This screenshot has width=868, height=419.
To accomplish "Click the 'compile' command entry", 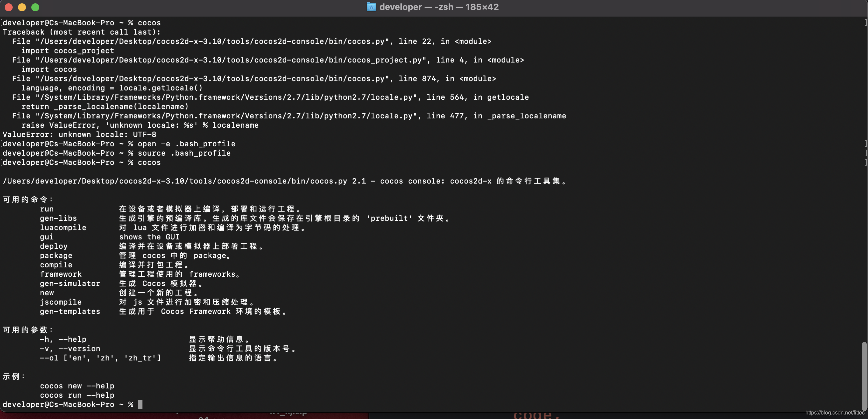I will click(x=56, y=265).
